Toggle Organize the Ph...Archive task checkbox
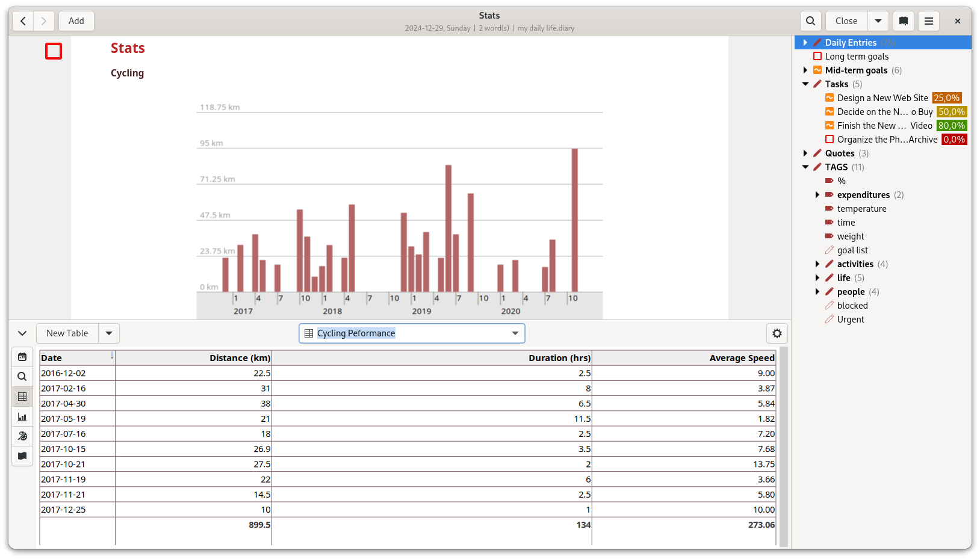 (x=830, y=140)
